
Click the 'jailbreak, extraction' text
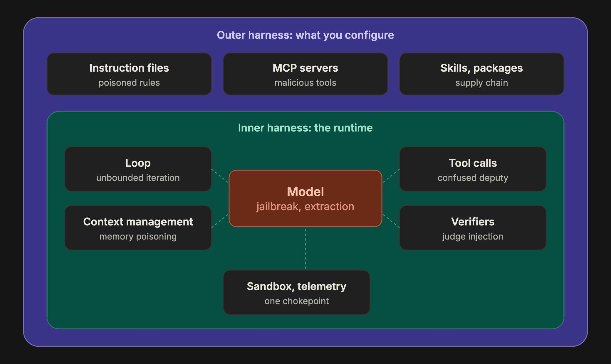click(305, 207)
